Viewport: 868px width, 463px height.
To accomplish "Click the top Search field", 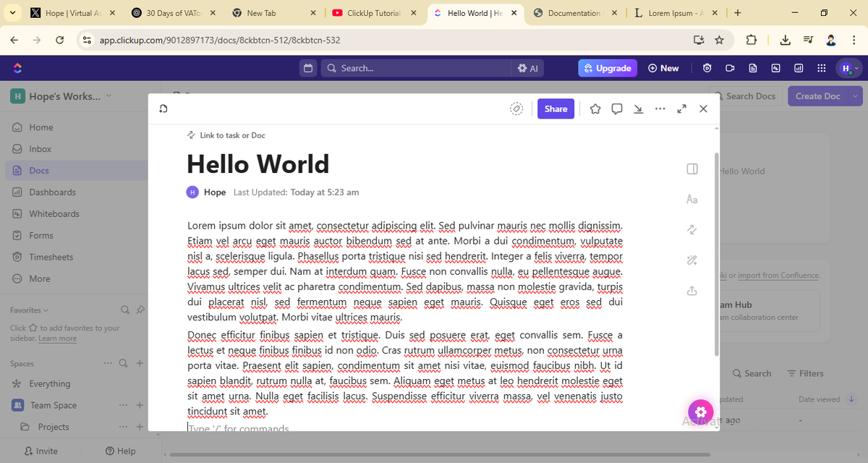I will coord(415,68).
